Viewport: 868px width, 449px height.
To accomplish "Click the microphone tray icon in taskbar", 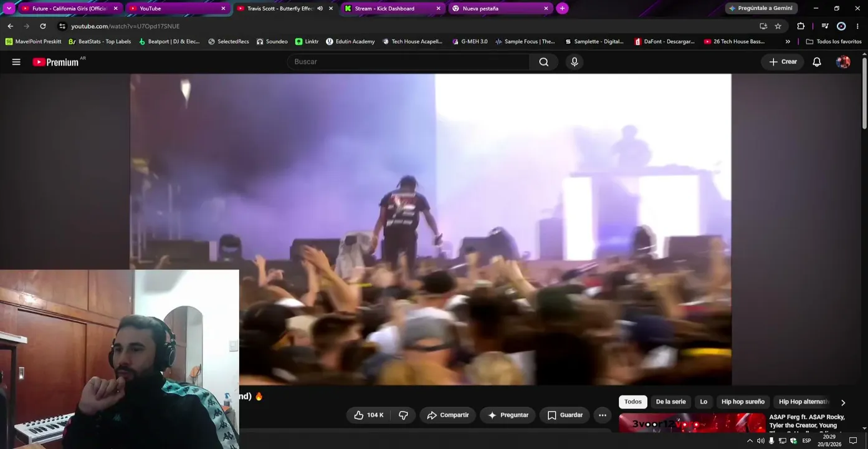I will (771, 441).
